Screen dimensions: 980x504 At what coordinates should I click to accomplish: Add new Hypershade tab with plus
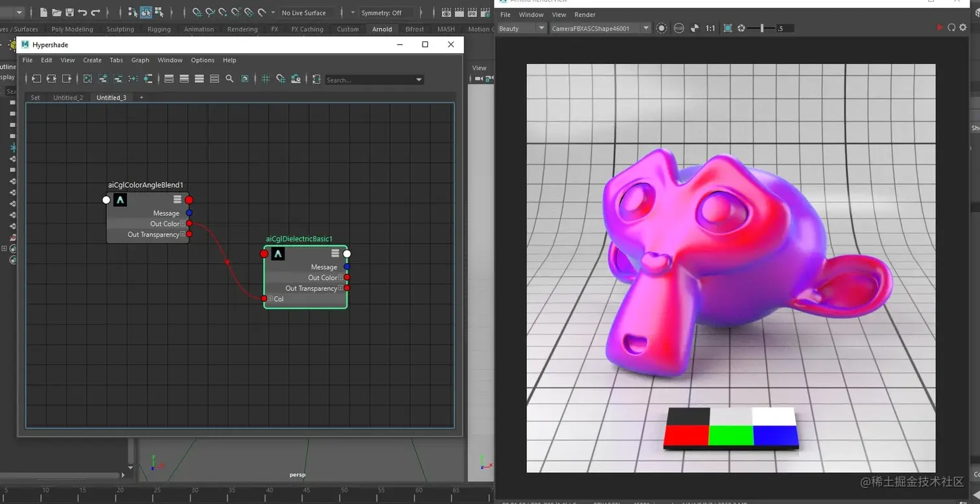[141, 98]
